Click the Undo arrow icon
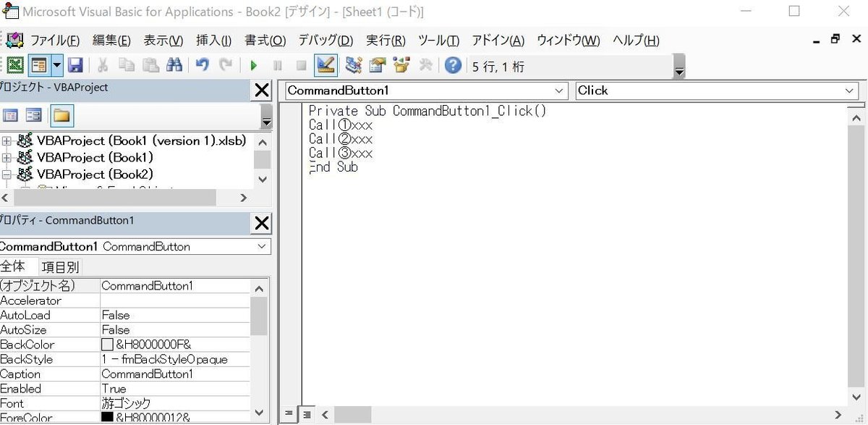This screenshot has height=425, width=868. [x=203, y=66]
